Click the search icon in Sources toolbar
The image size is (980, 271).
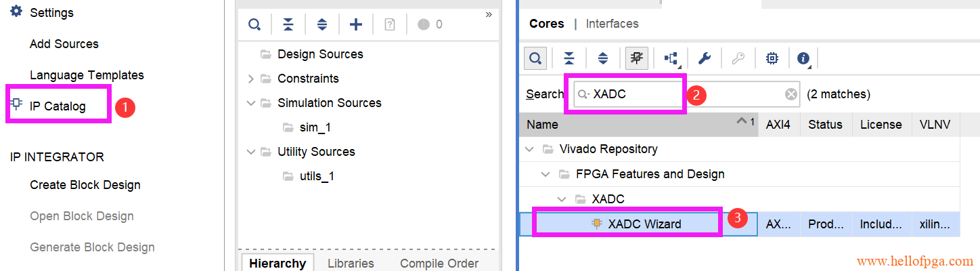click(254, 25)
